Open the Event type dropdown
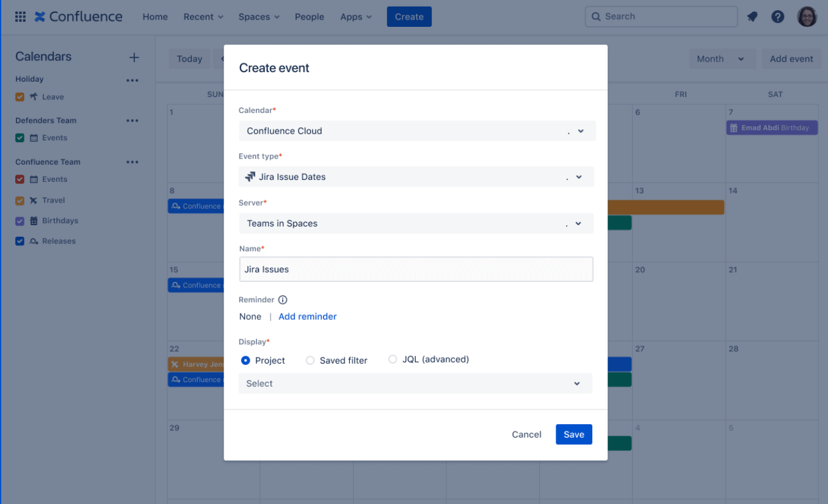This screenshot has height=504, width=828. (x=416, y=177)
